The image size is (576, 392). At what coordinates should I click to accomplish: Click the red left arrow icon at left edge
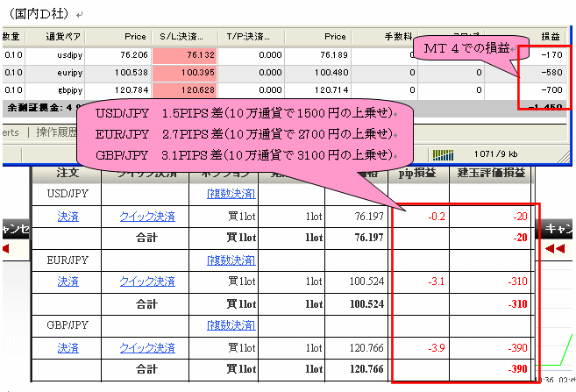click(x=7, y=248)
